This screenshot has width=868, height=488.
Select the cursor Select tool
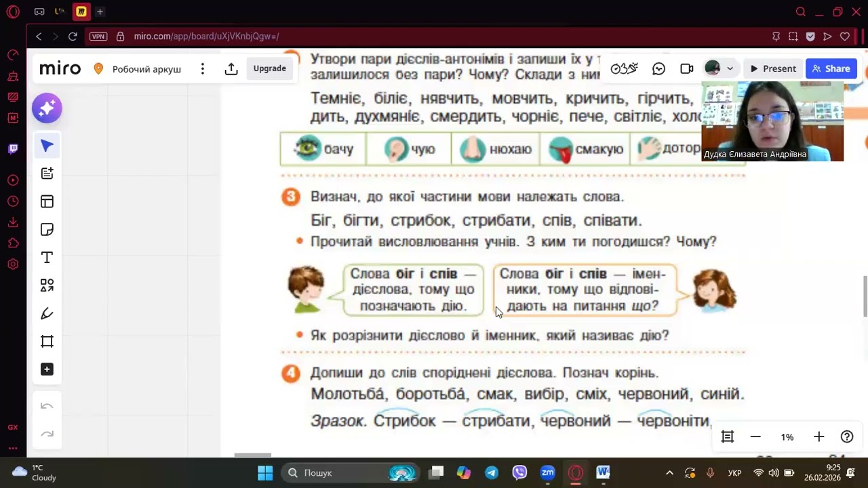pos(47,146)
